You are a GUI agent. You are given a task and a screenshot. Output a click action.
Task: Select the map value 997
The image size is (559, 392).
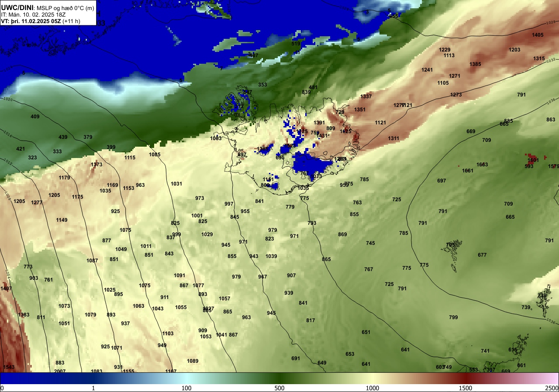point(229,204)
